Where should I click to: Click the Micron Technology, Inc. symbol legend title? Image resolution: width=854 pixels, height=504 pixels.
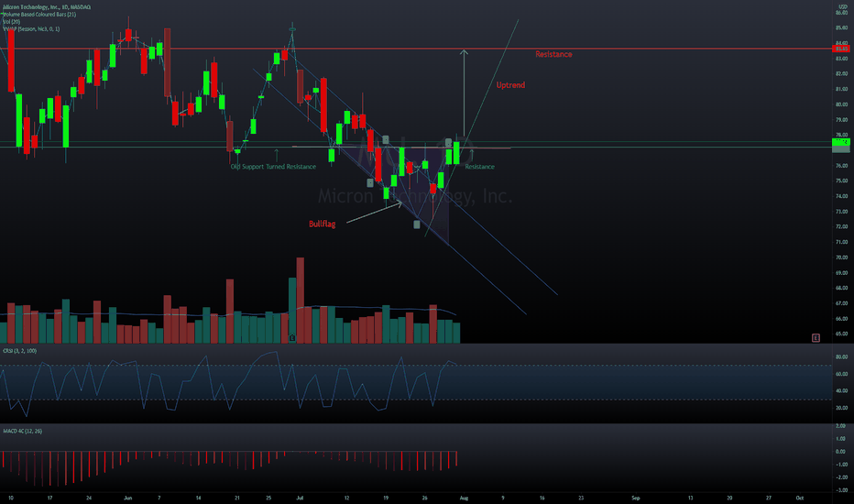click(x=47, y=7)
